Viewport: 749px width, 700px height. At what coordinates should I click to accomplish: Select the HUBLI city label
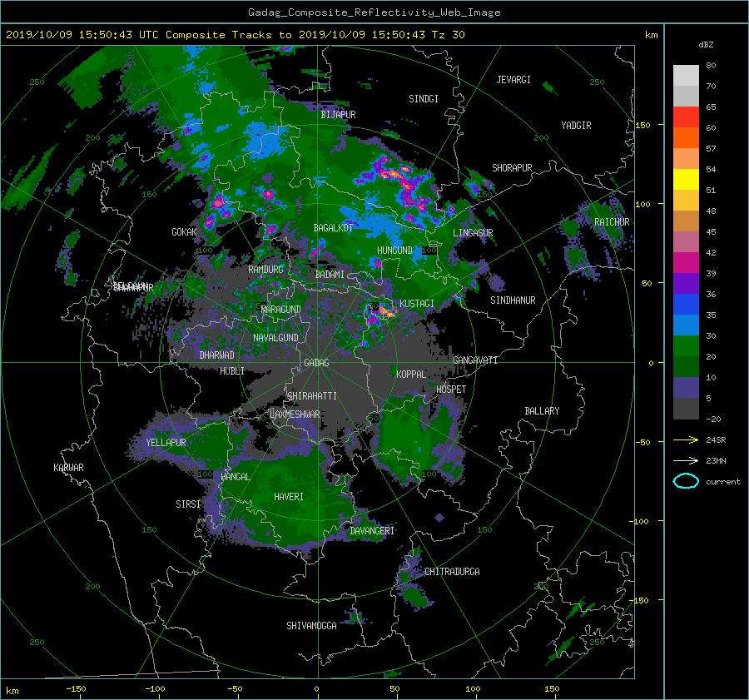[x=231, y=371]
